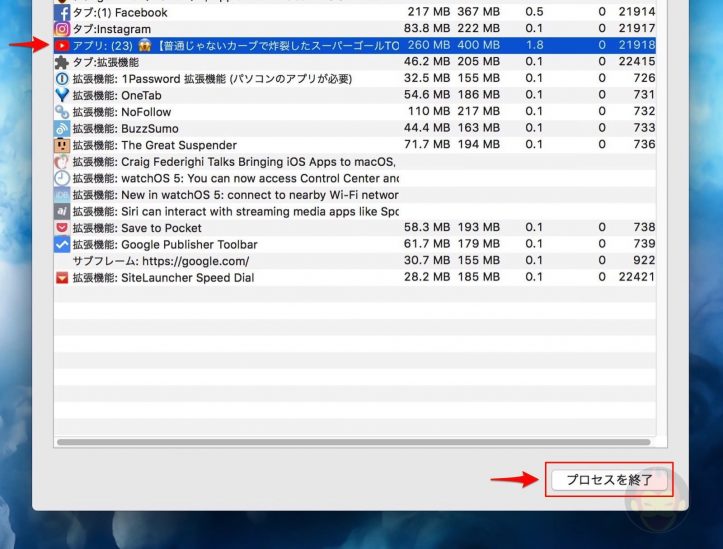Screen dimensions: 723x549
Task: Click process ID 22421 for SiteLauncher Speed Dial
Action: (637, 277)
